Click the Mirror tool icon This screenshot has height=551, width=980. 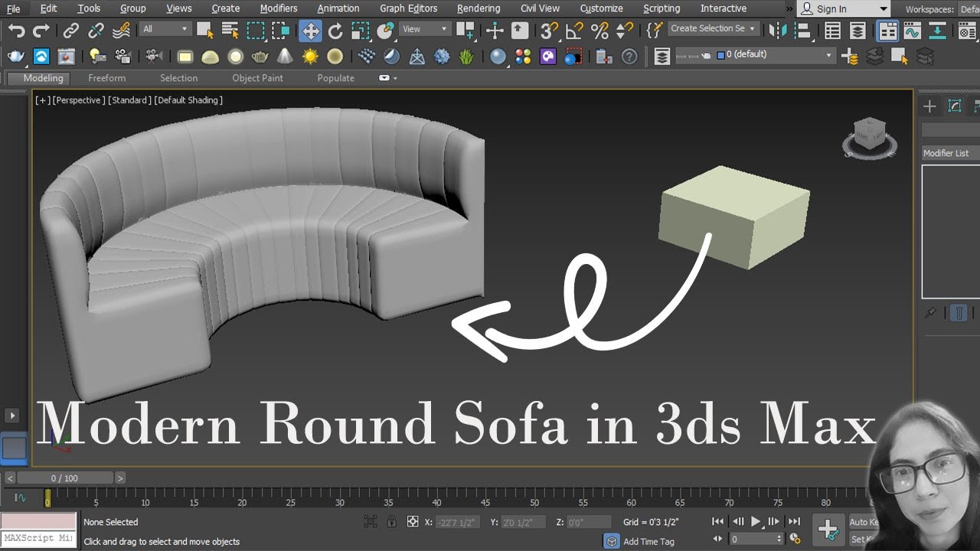[778, 31]
